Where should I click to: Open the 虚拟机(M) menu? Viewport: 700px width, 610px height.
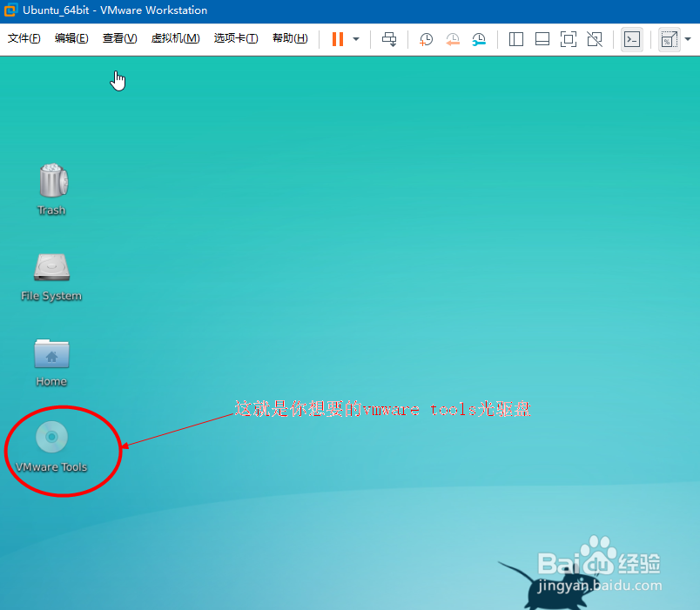[176, 39]
